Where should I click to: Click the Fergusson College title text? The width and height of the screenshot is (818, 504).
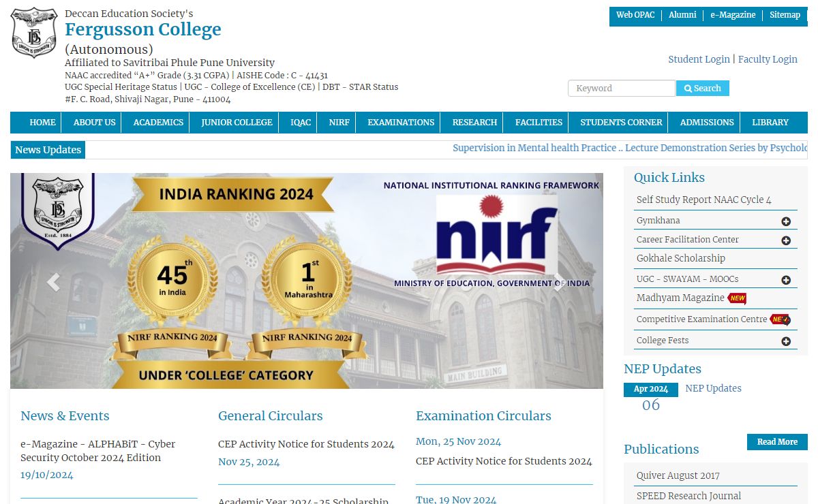coord(143,29)
